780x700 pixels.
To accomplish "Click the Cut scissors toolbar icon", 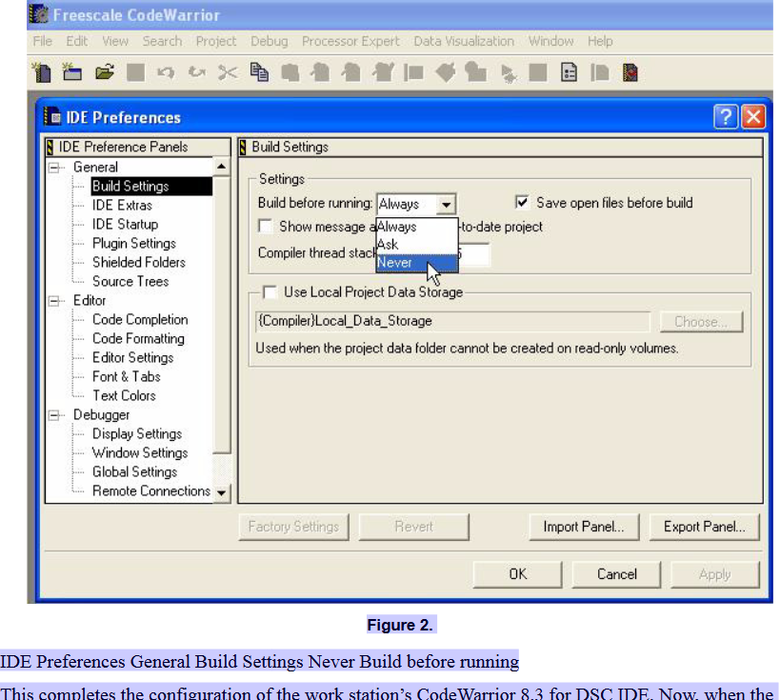I will (x=228, y=72).
